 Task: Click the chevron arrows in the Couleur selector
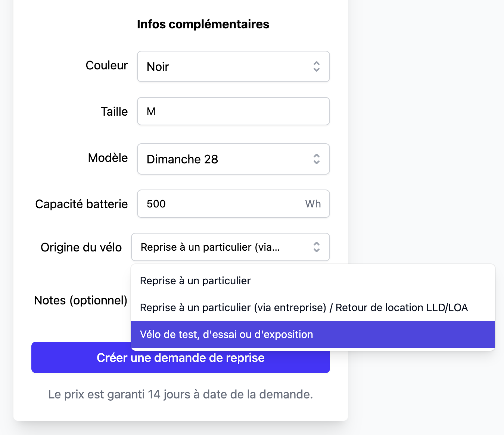pos(316,66)
